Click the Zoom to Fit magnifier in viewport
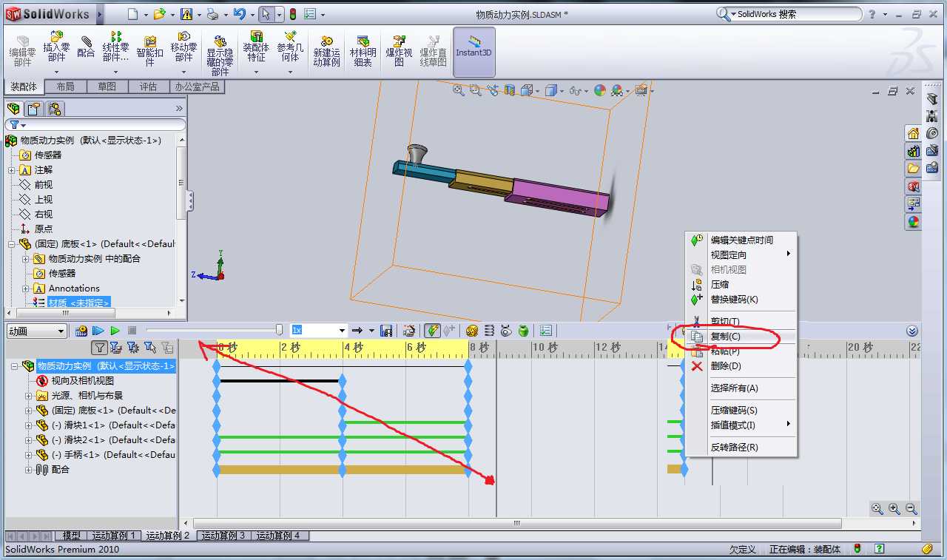947x560 pixels. [459, 90]
